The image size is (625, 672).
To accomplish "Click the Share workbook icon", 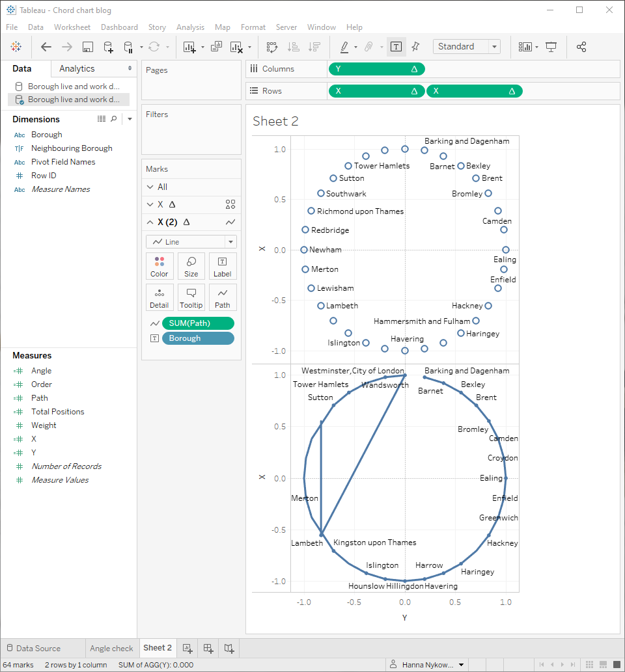I will (x=581, y=47).
